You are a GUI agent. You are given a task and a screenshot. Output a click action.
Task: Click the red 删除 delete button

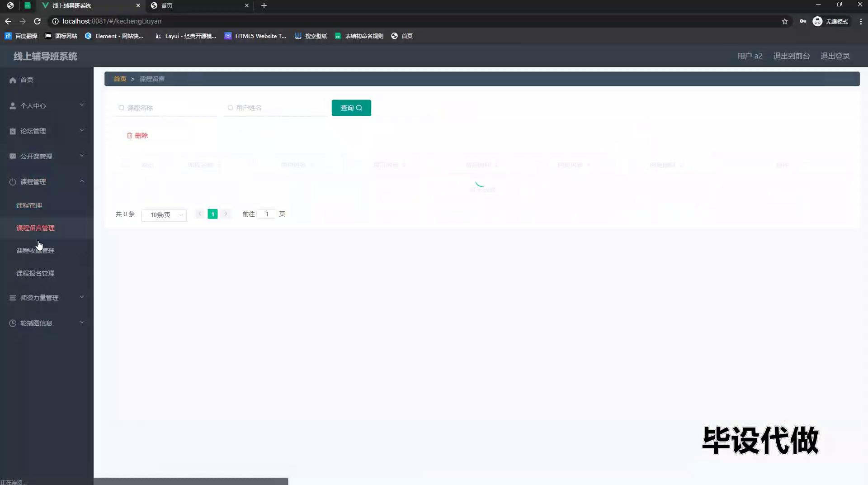[x=137, y=135]
